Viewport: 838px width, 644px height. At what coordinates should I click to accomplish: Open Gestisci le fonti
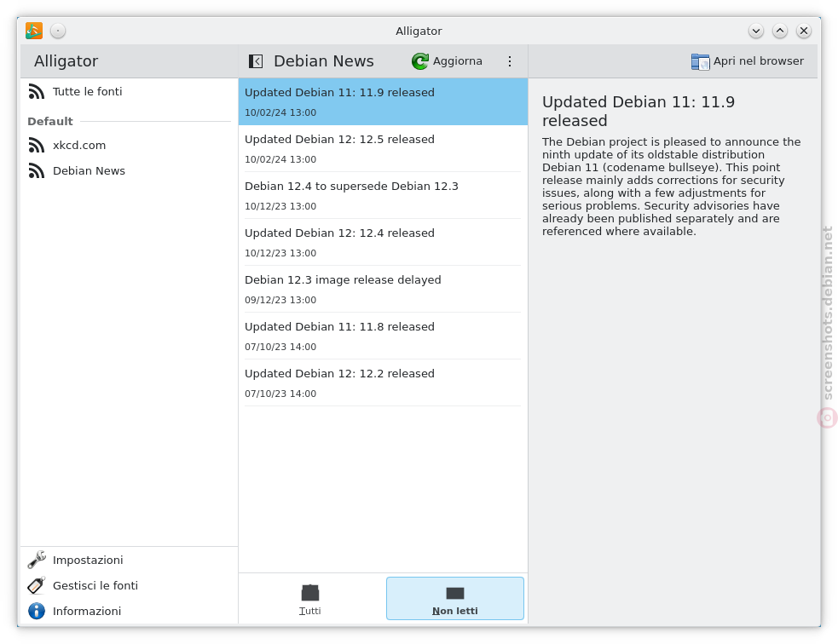[129, 586]
